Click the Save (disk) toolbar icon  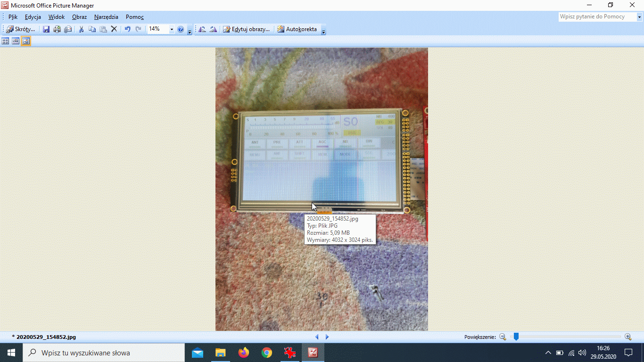(46, 29)
